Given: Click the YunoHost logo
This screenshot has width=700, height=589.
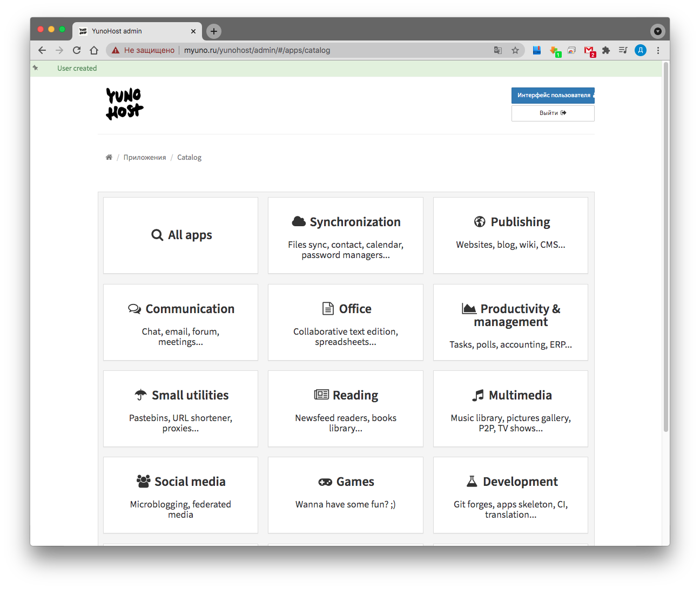Looking at the screenshot, I should point(125,104).
